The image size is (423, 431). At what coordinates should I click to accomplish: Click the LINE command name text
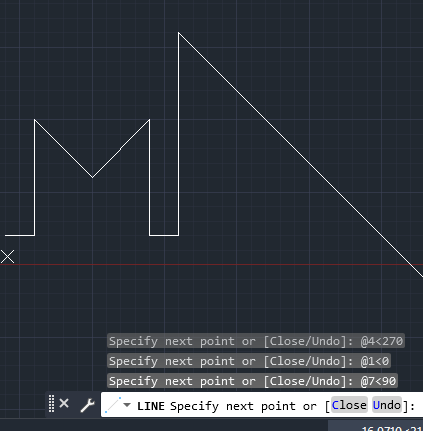click(x=151, y=406)
